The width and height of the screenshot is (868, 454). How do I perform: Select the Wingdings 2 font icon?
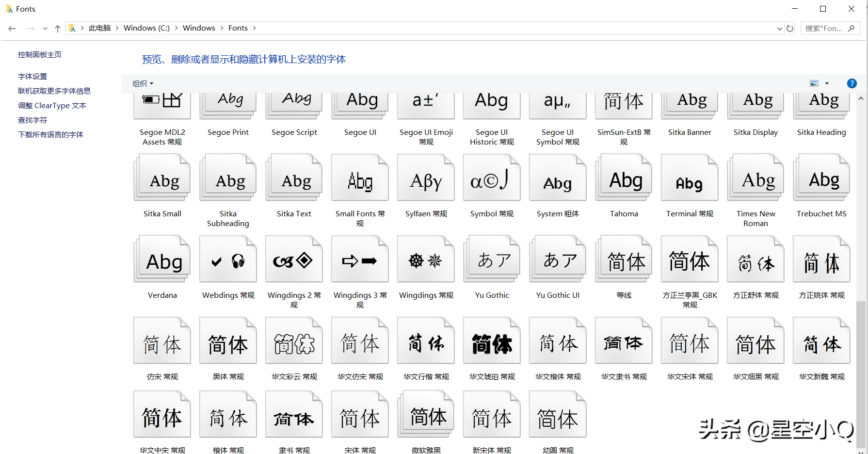[294, 259]
